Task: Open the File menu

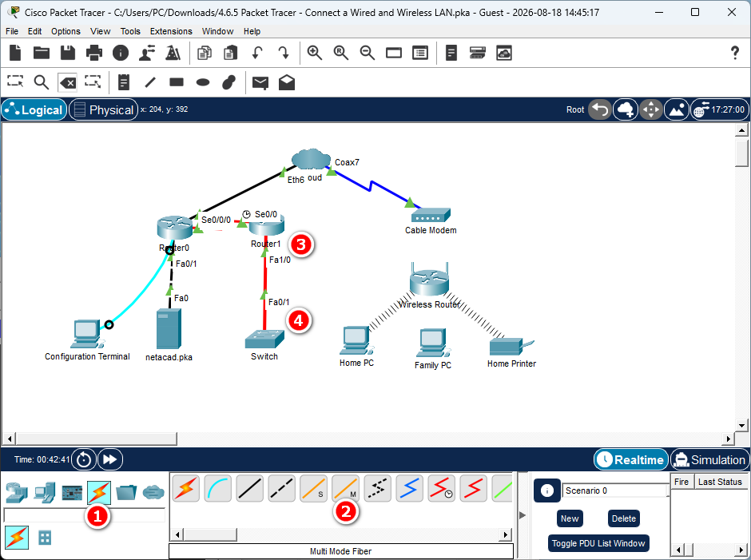Action: pyautogui.click(x=12, y=31)
